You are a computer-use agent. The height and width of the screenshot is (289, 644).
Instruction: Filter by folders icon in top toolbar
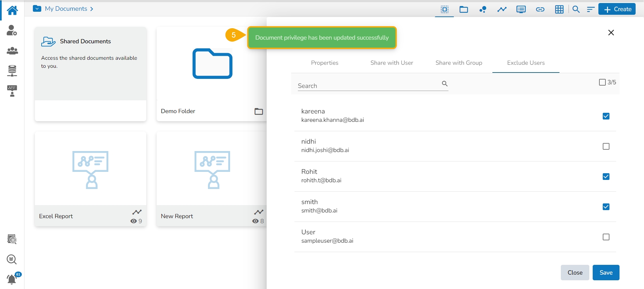(464, 9)
